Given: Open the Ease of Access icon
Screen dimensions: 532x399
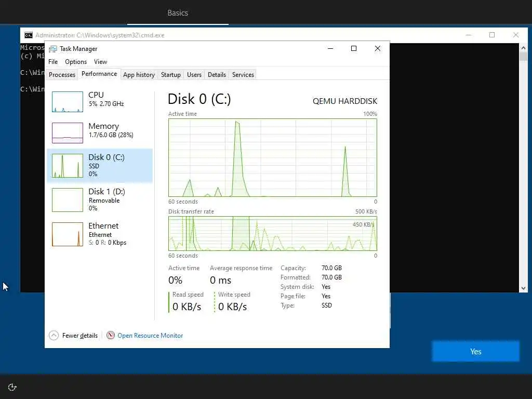Looking at the screenshot, I should 12,387.
